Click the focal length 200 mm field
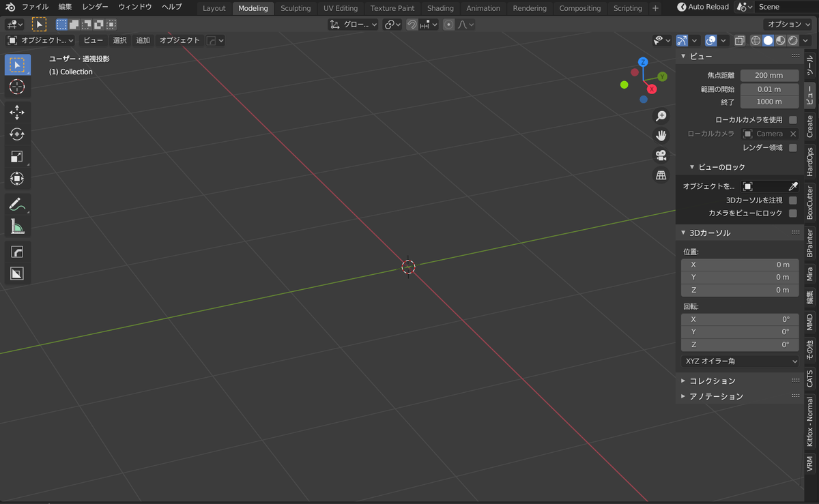The width and height of the screenshot is (819, 504). 769,76
